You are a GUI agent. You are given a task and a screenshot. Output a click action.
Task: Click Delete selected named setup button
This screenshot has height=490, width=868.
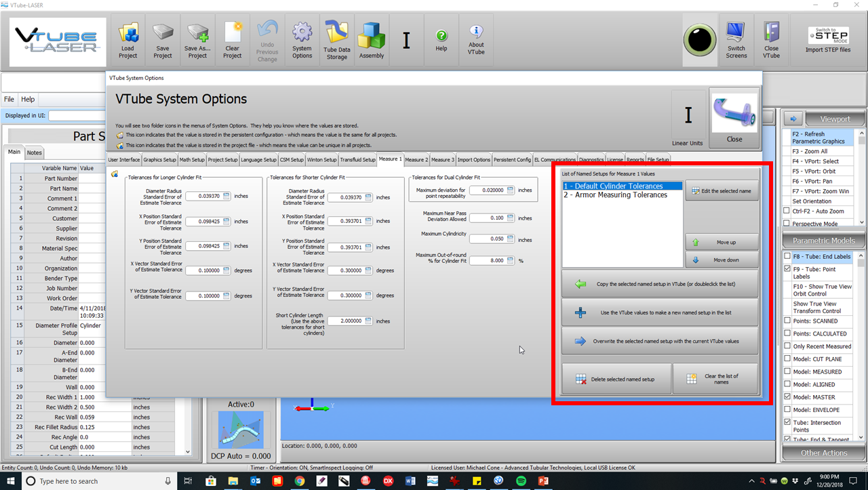616,380
